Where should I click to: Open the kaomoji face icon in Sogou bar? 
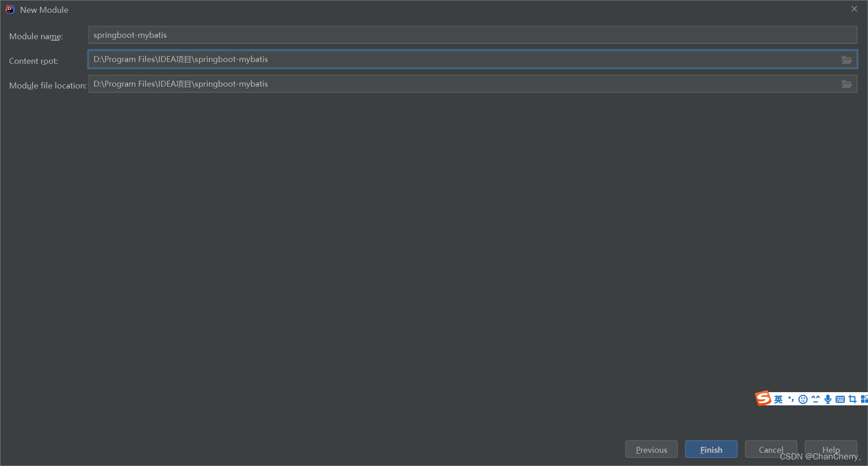816,399
